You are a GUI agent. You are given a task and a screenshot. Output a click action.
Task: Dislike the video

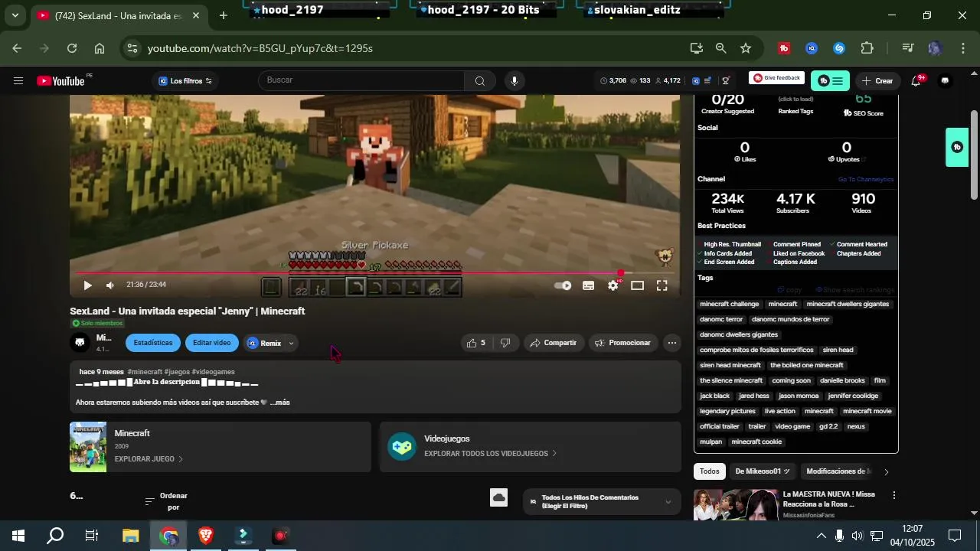[505, 343]
